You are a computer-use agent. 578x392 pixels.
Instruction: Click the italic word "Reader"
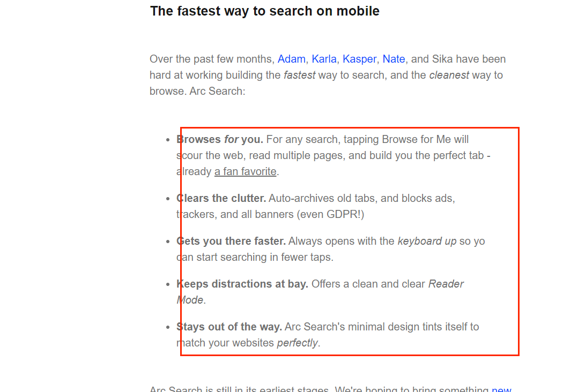(x=446, y=284)
